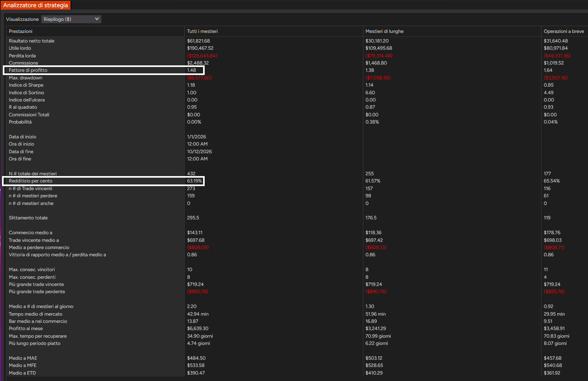Click the 63.19% profitable value
The height and width of the screenshot is (381, 588).
195,181
